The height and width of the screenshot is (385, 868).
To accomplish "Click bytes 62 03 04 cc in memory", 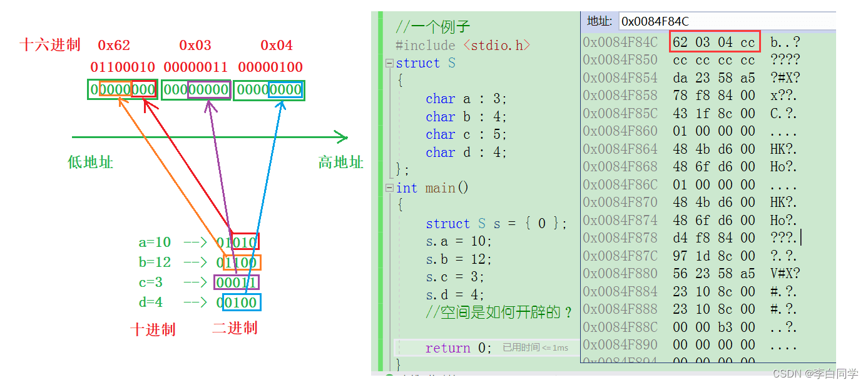I will tap(714, 42).
